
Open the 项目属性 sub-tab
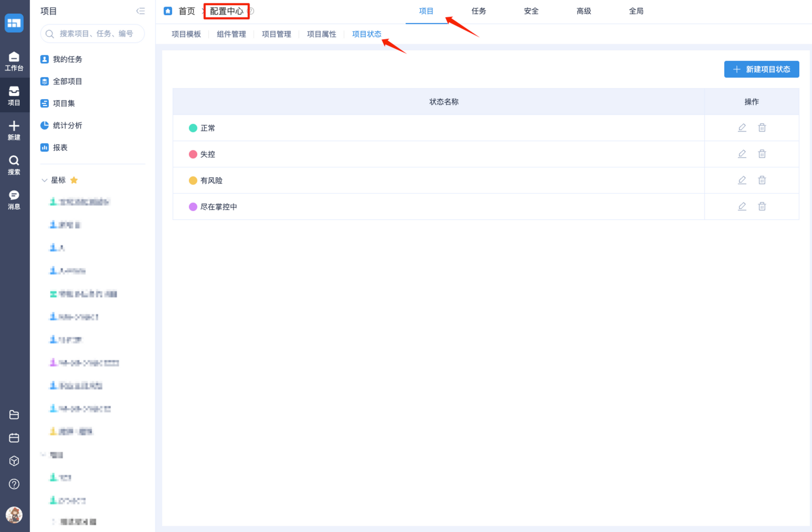pyautogui.click(x=321, y=34)
